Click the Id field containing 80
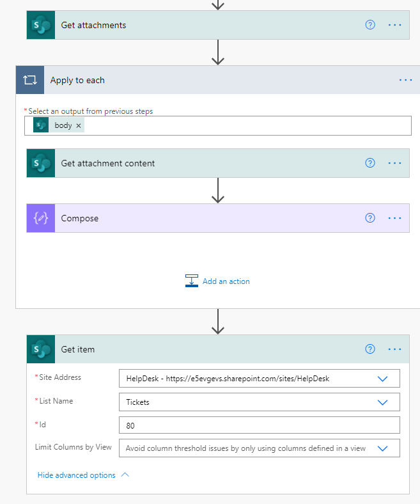 (259, 425)
